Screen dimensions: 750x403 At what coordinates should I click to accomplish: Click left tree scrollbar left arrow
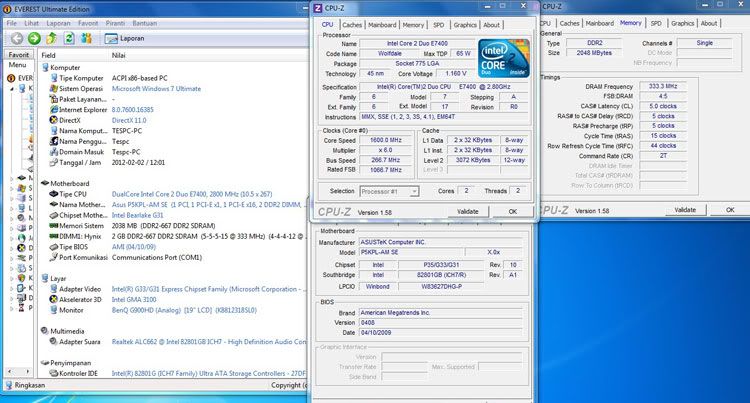tap(9, 371)
